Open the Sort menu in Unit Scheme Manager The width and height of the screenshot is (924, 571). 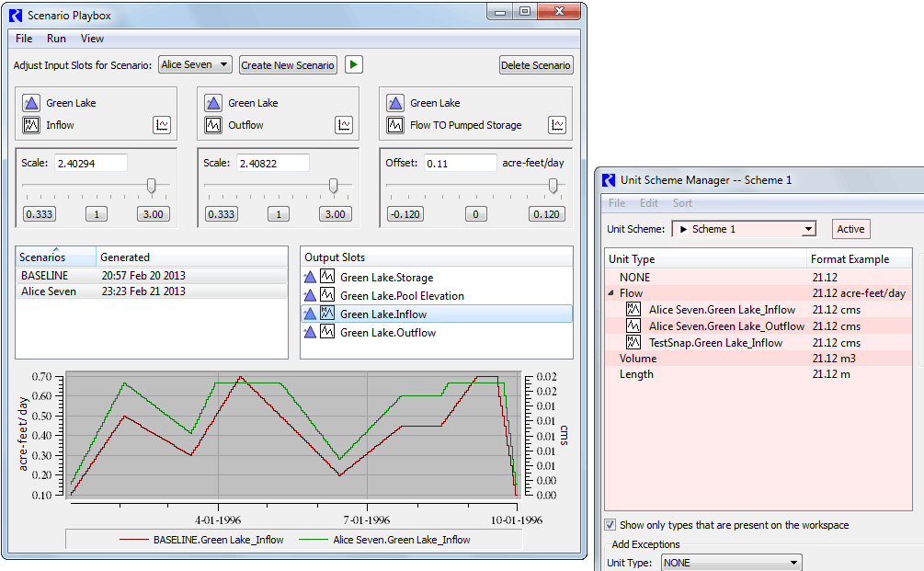(x=682, y=202)
